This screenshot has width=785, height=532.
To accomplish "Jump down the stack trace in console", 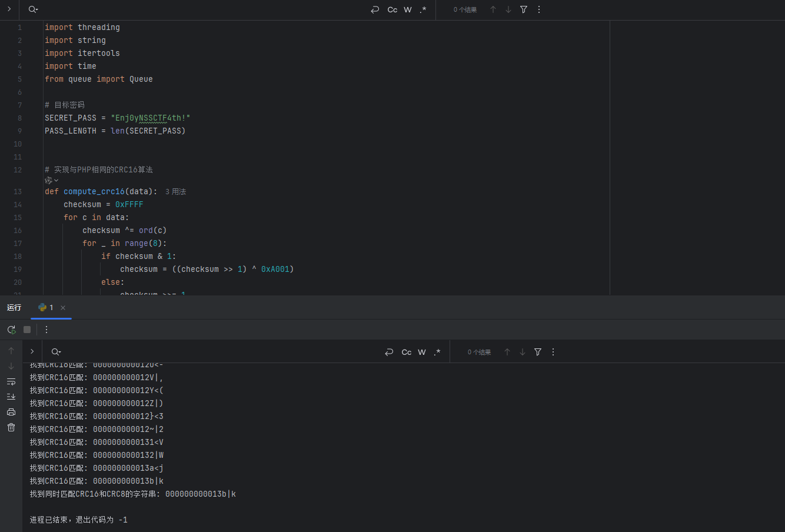I will (x=11, y=366).
